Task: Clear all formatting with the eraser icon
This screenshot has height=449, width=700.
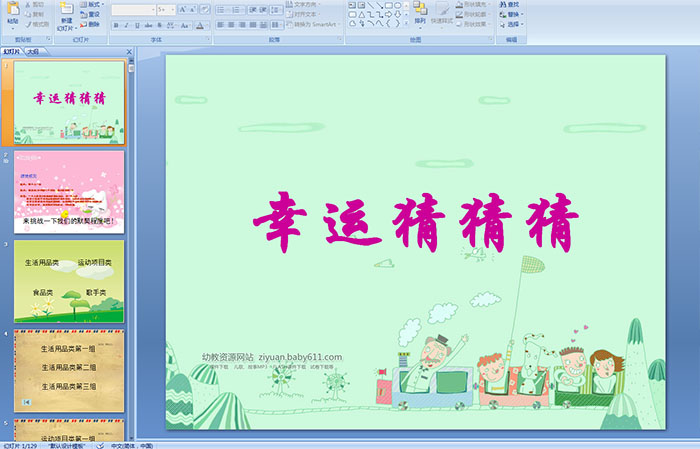Action: click(x=205, y=9)
